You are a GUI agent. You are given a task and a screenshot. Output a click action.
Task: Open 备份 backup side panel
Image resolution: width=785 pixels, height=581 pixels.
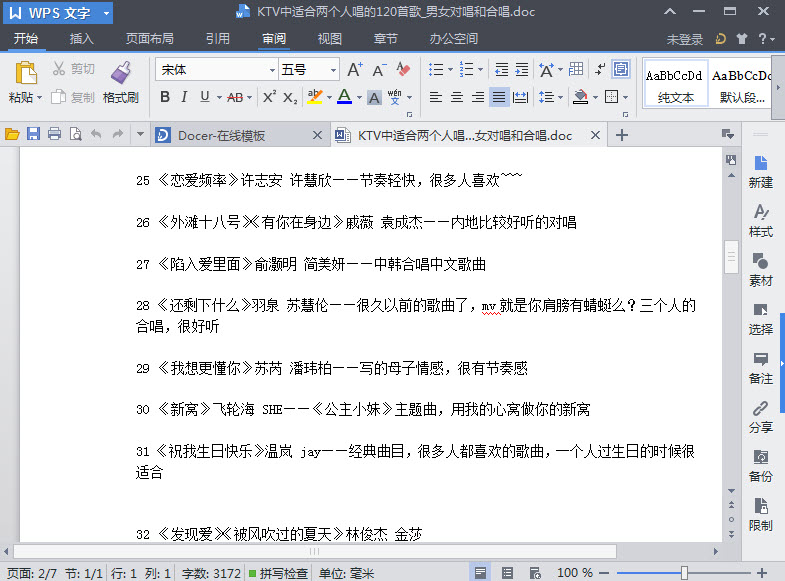pos(760,466)
